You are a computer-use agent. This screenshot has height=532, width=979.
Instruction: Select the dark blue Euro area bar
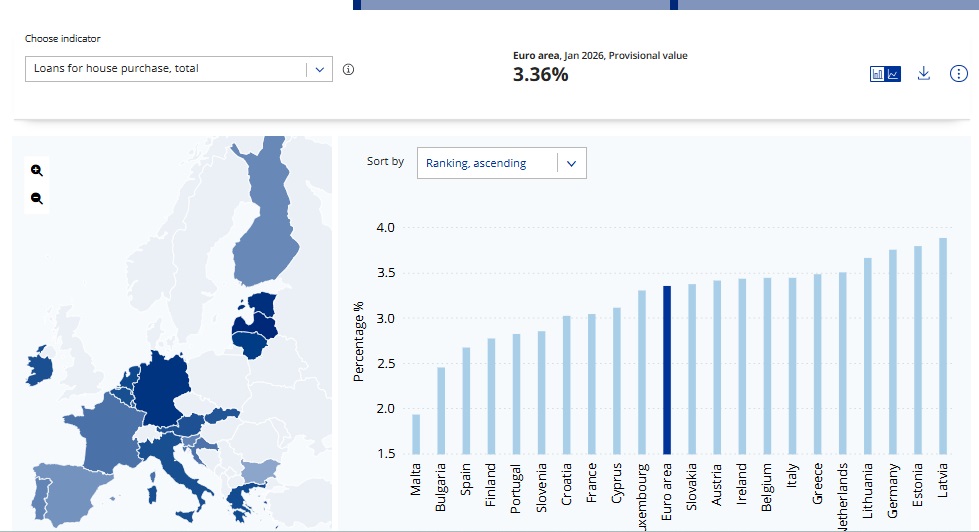click(x=667, y=369)
